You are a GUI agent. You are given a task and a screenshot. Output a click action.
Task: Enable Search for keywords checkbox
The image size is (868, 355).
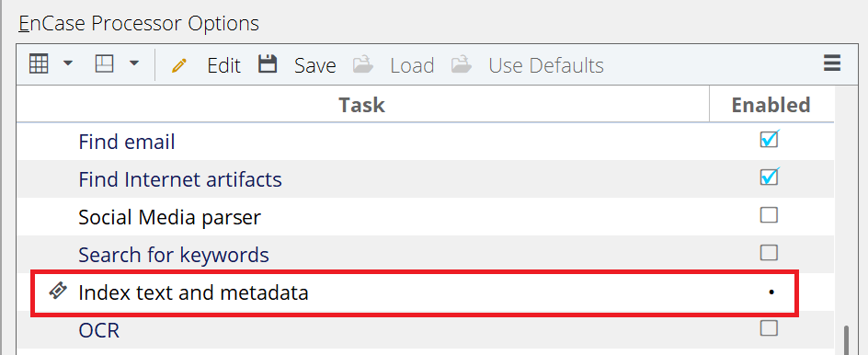[769, 253]
